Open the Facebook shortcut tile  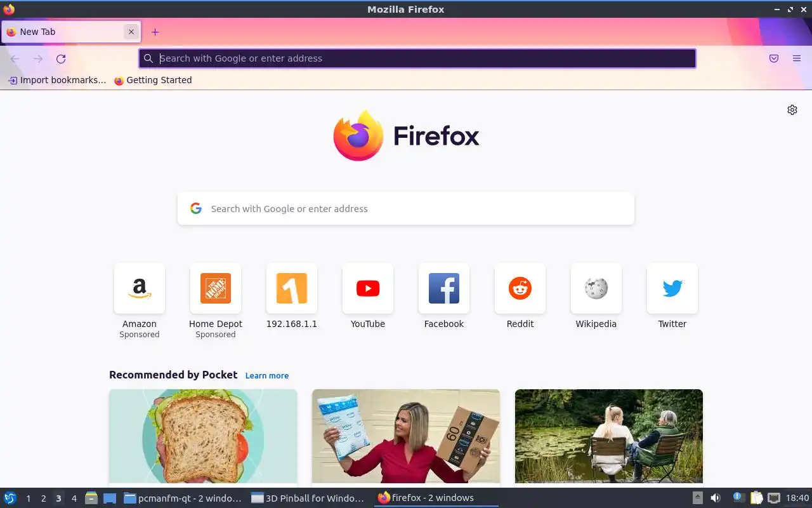(x=444, y=288)
